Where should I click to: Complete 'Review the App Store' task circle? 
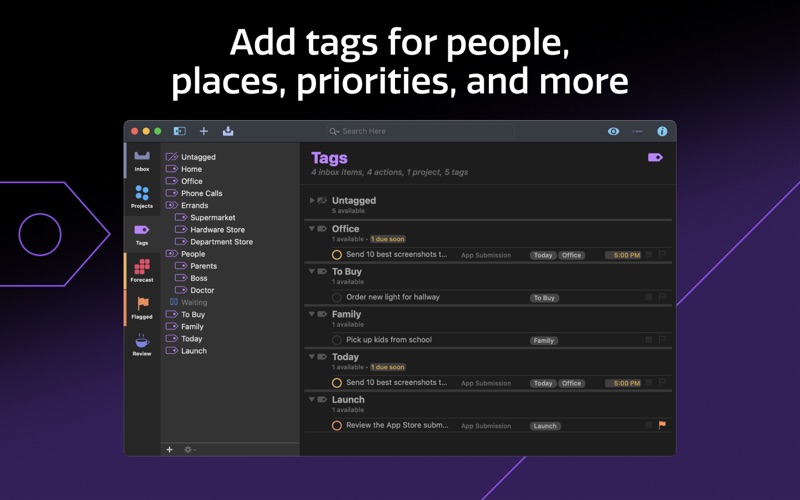337,426
